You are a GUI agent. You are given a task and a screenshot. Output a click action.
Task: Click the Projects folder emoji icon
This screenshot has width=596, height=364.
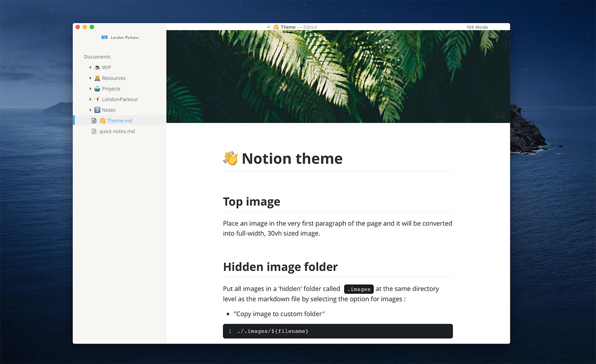click(x=96, y=88)
